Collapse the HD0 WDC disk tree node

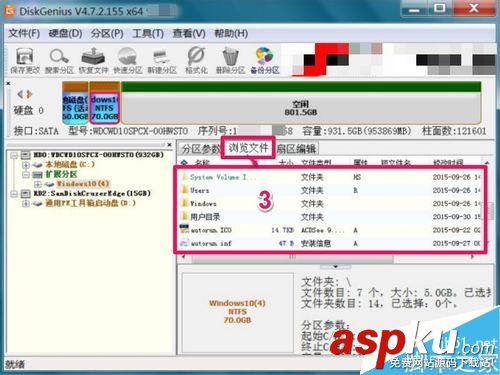14,155
